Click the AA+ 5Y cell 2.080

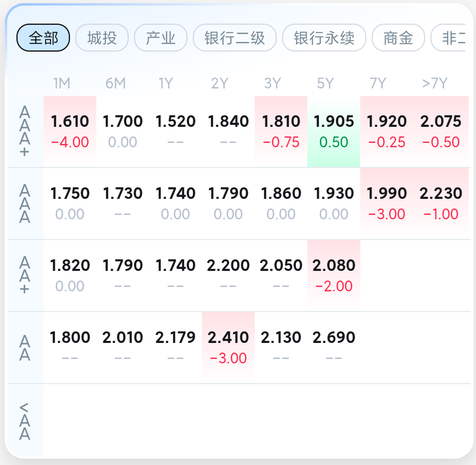click(334, 275)
